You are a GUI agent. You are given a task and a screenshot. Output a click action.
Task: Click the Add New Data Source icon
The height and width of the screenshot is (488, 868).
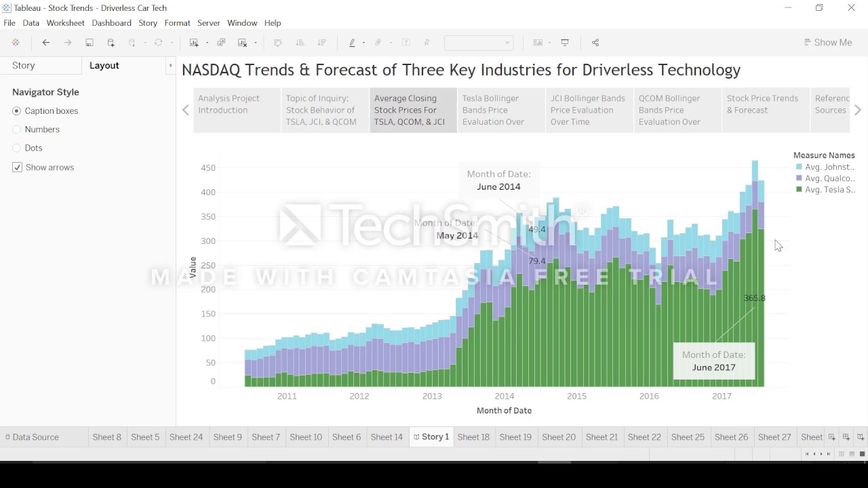pyautogui.click(x=111, y=43)
